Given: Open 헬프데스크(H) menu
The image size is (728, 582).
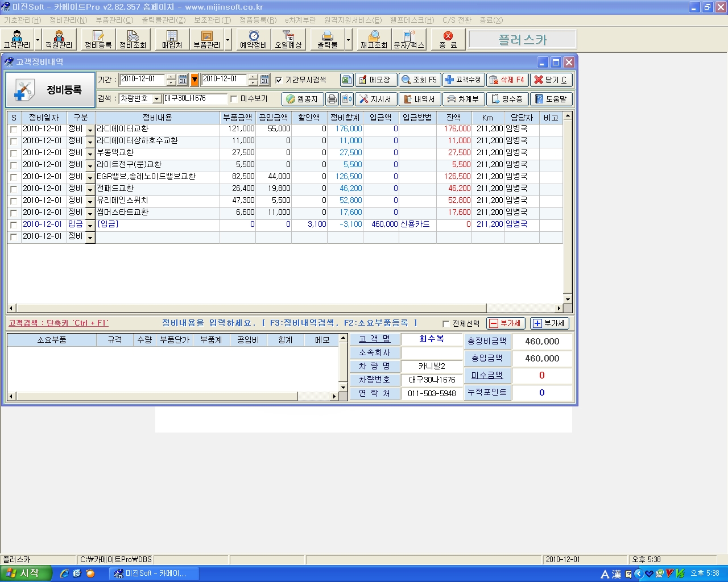Looking at the screenshot, I should (x=412, y=20).
